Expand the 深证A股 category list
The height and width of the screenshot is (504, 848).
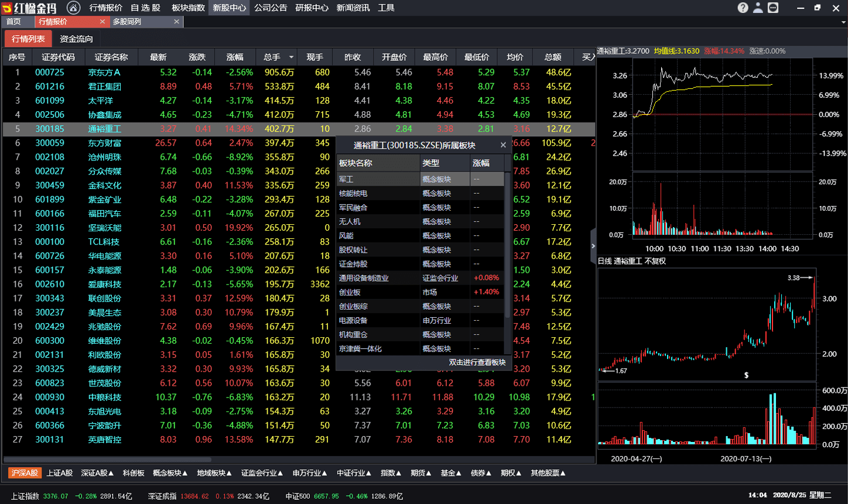pyautogui.click(x=98, y=473)
